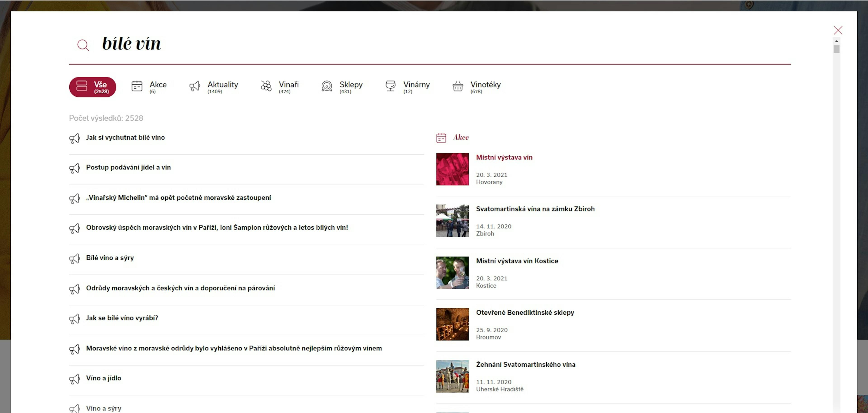Screen dimensions: 868x413
Task: Close the search overlay with the X
Action: click(838, 30)
